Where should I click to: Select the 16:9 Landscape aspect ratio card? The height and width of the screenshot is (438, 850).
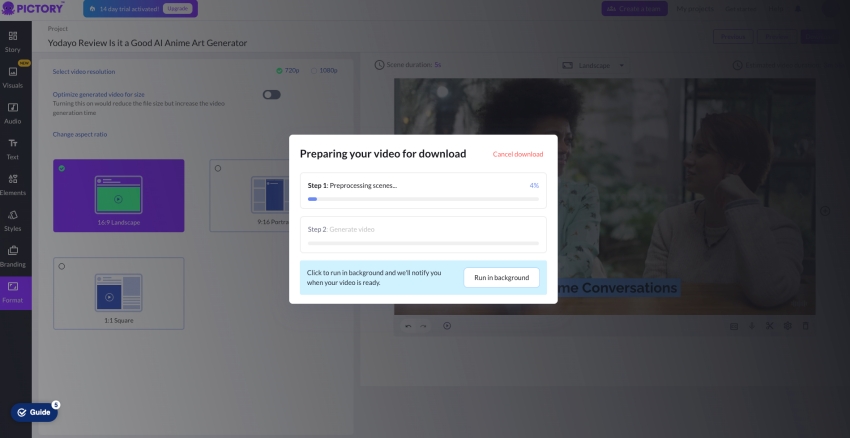point(119,195)
